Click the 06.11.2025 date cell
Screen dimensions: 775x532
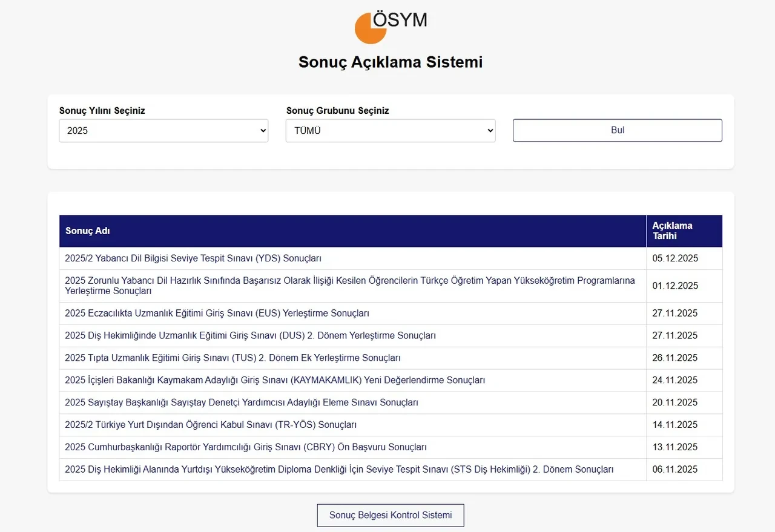(x=675, y=470)
